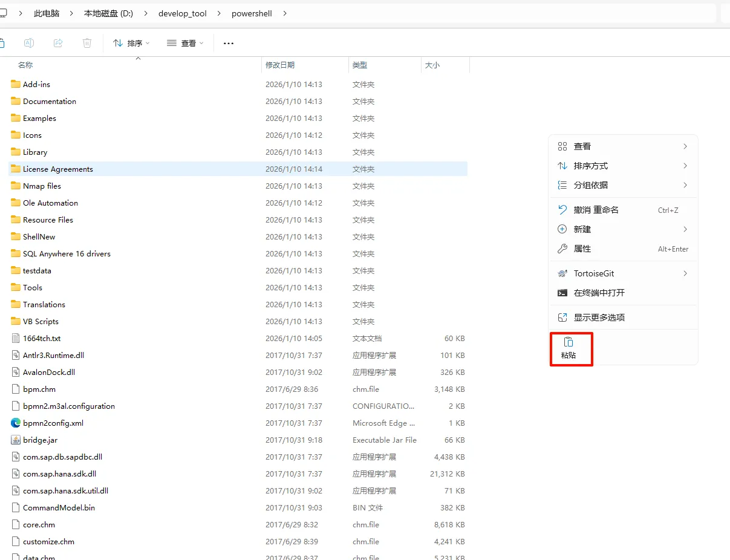Screen dimensions: 730x560
Task: Open 'Group by' submenu in context menu
Action: (x=623, y=185)
